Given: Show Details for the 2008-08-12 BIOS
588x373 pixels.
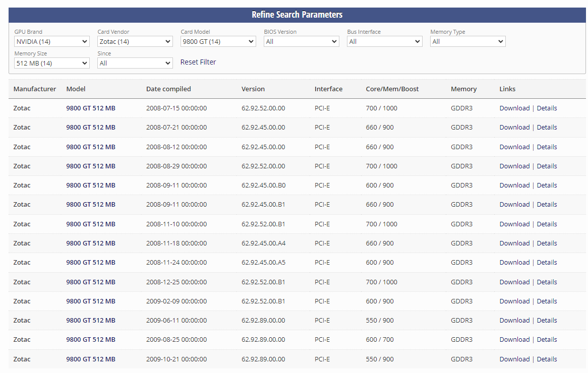Looking at the screenshot, I should tap(547, 147).
